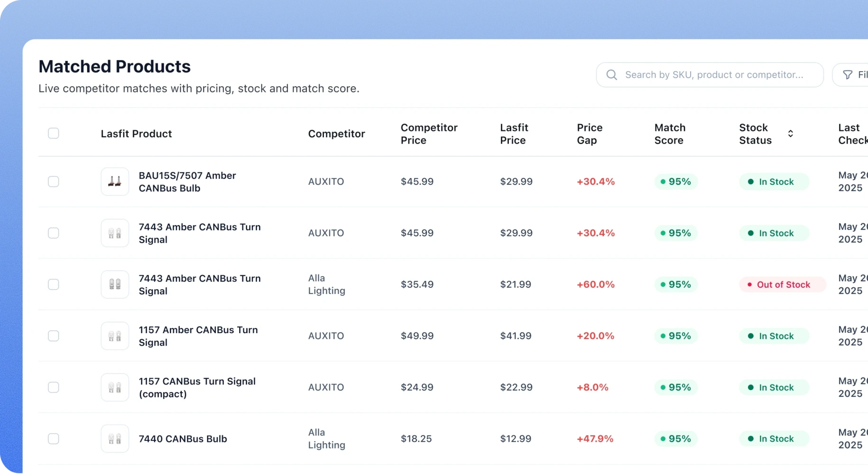Screen dimensions: 868x474
Task: Click the search magnifier icon
Action: [x=611, y=75]
